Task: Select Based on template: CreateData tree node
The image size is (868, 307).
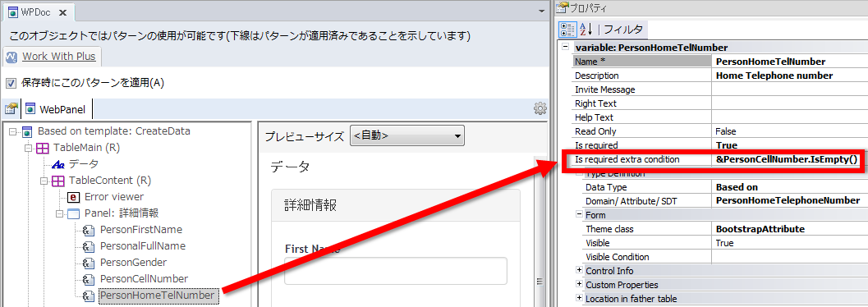Action: (114, 131)
